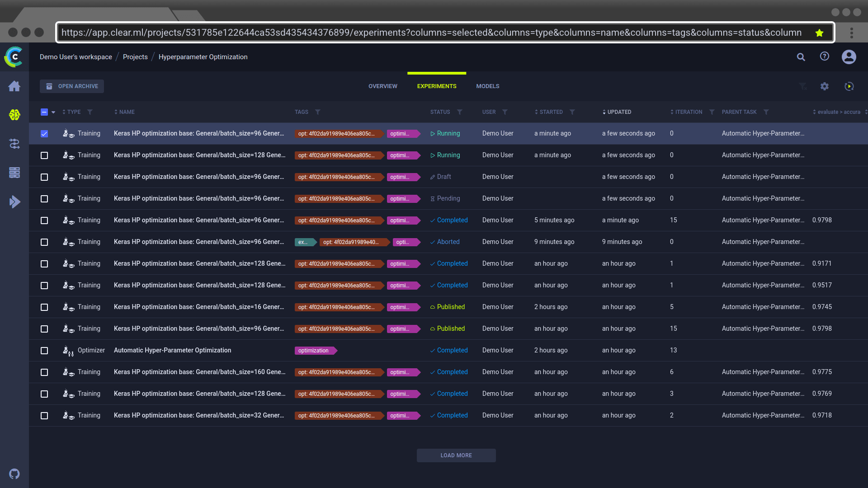Click the LOAD MORE button

[x=456, y=455]
